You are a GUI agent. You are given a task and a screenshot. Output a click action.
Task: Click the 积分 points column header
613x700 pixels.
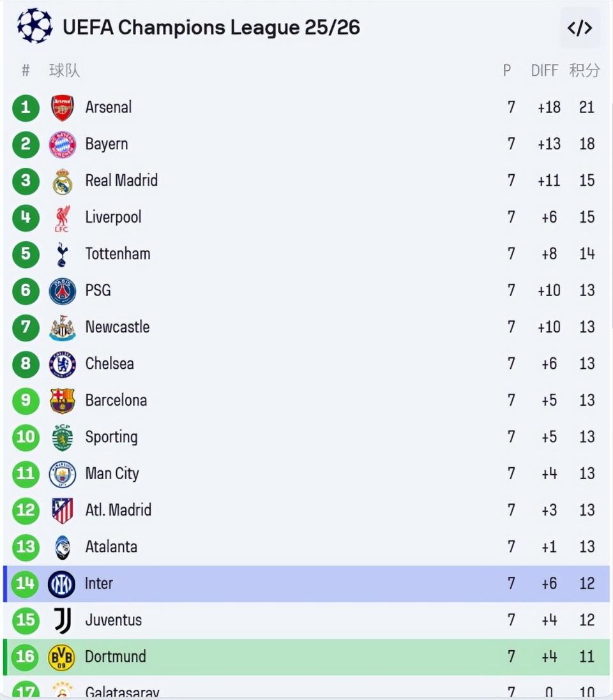(x=584, y=71)
